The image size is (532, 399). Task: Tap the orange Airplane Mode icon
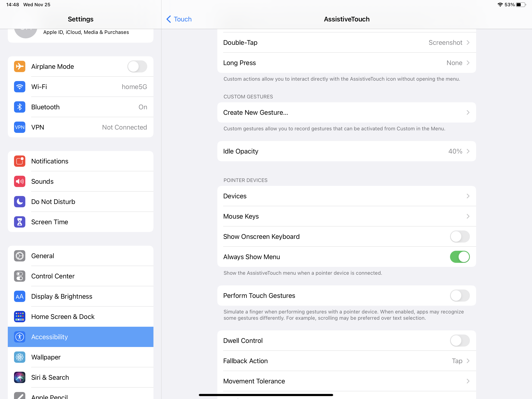[x=19, y=66]
